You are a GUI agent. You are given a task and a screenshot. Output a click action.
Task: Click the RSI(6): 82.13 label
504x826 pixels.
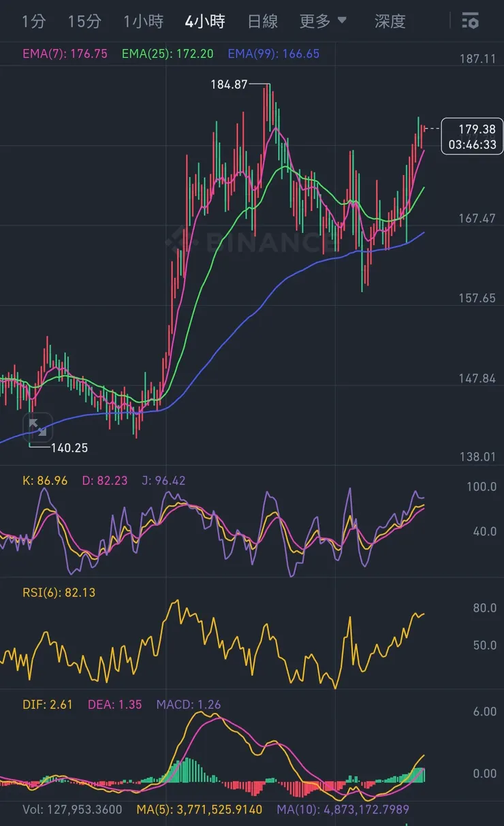tap(59, 592)
